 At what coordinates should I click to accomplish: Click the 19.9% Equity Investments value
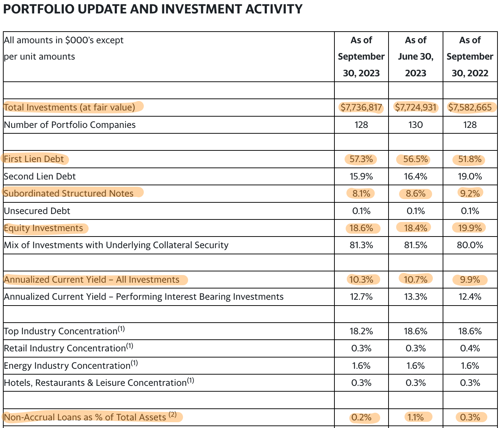[x=470, y=228]
